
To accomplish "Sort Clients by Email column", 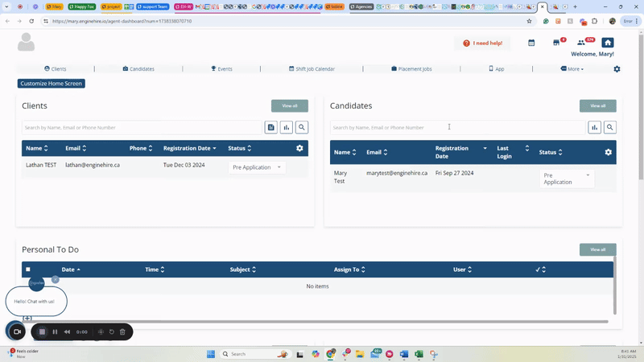I will pos(76,148).
